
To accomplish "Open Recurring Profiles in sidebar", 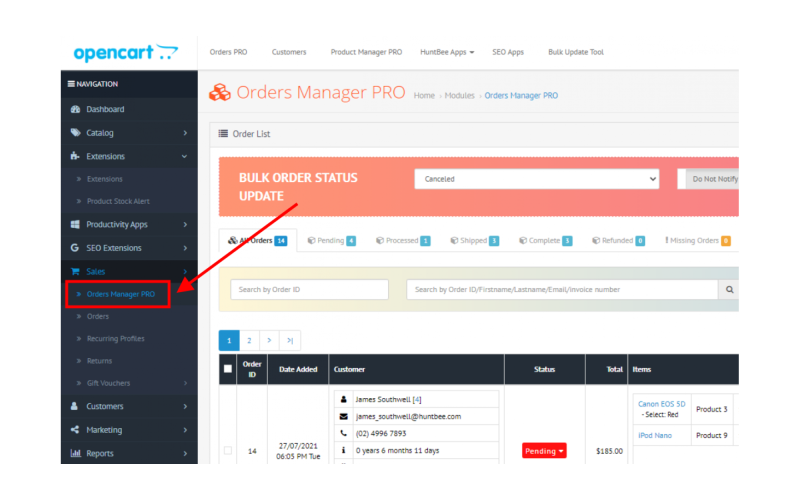I will point(115,339).
